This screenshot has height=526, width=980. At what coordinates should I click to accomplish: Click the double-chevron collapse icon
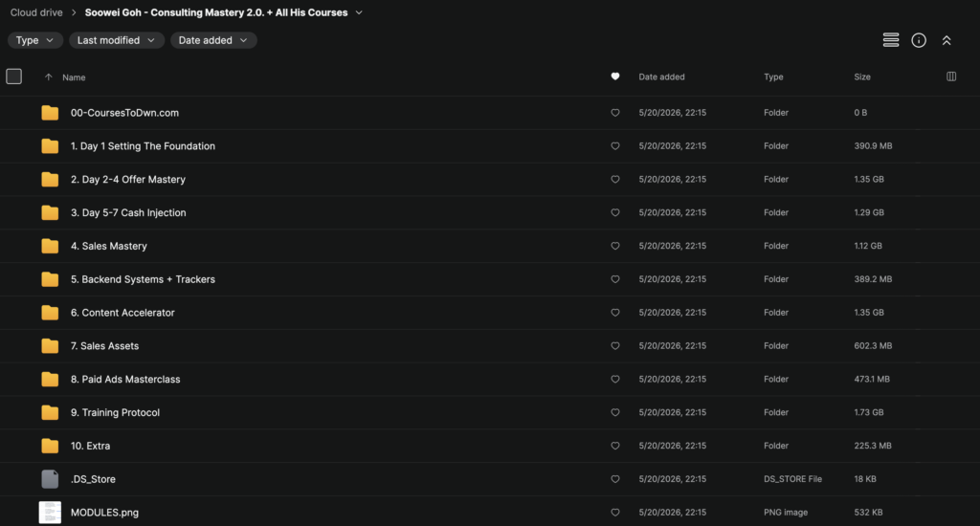tap(947, 40)
